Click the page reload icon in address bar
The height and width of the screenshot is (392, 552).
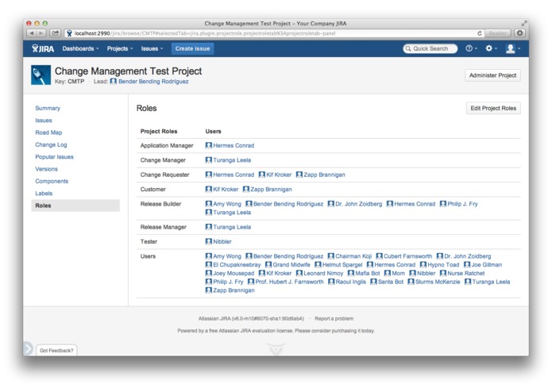(480, 33)
